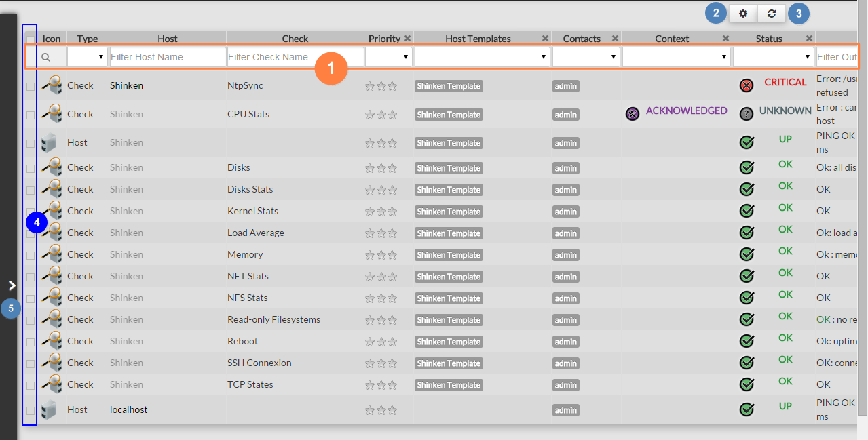Click the grey UNKNOWN question mark icon
This screenshot has height=440, width=868.
[x=747, y=114]
